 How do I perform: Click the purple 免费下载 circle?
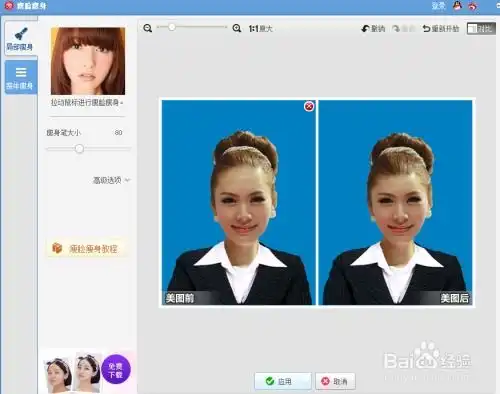tap(116, 370)
